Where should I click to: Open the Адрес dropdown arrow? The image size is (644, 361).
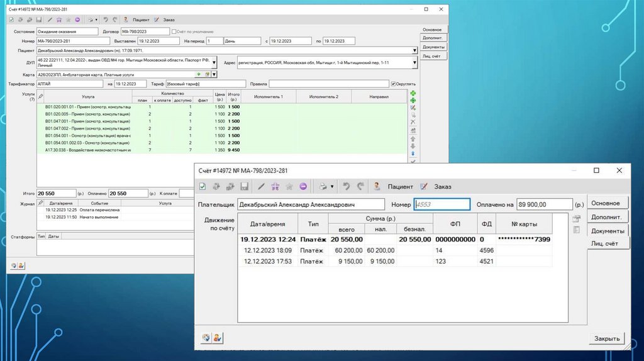pyautogui.click(x=415, y=63)
